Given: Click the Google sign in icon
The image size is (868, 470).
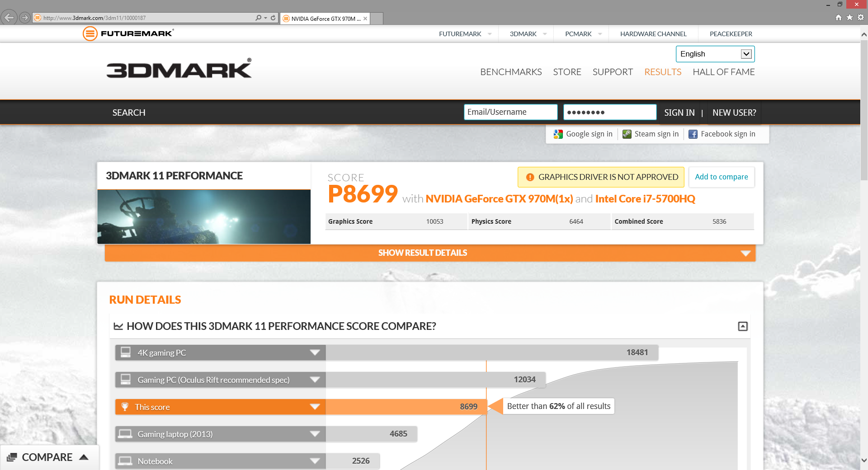Looking at the screenshot, I should click(558, 134).
